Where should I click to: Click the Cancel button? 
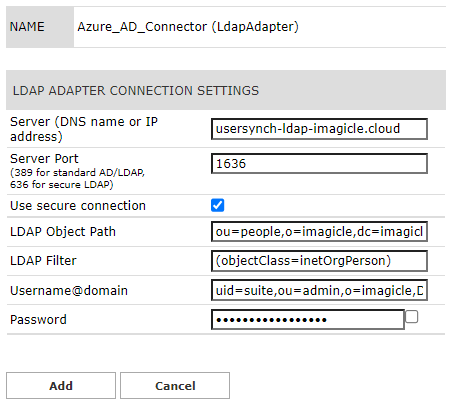pos(175,386)
